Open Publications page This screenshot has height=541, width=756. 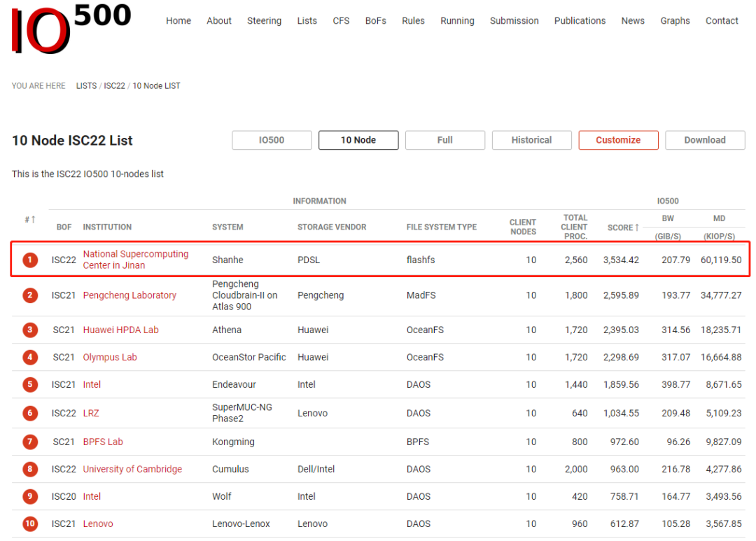[x=580, y=21]
